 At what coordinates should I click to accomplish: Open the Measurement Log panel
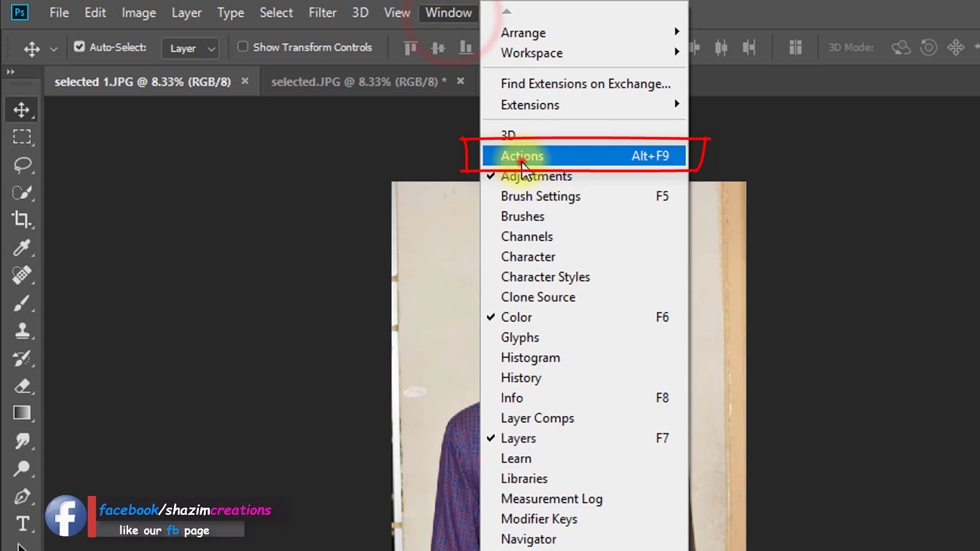click(x=584, y=499)
